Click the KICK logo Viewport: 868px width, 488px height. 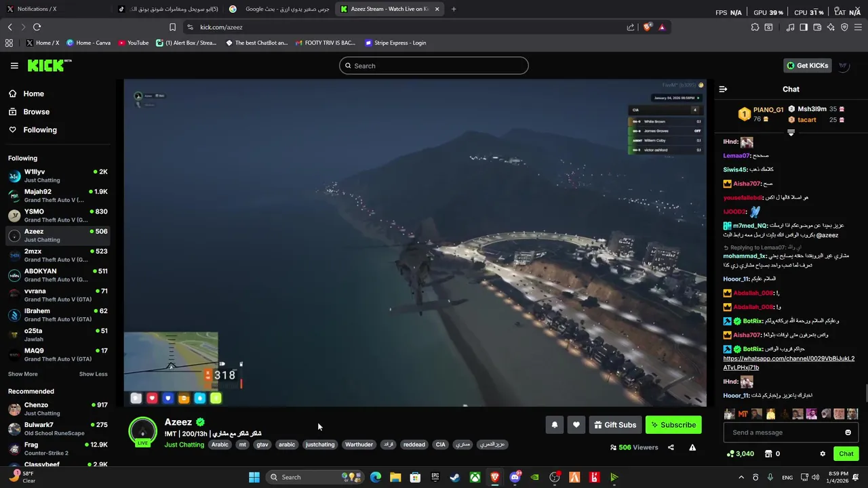click(50, 65)
